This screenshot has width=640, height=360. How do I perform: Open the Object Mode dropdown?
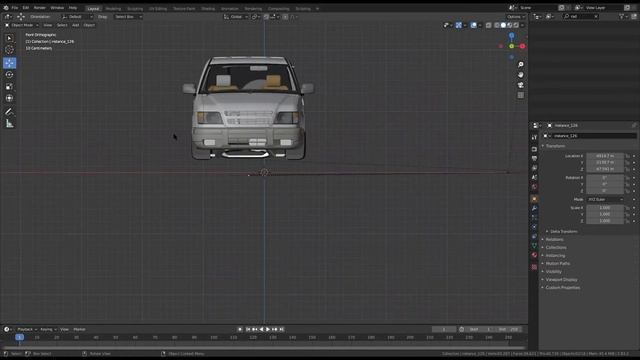22,25
